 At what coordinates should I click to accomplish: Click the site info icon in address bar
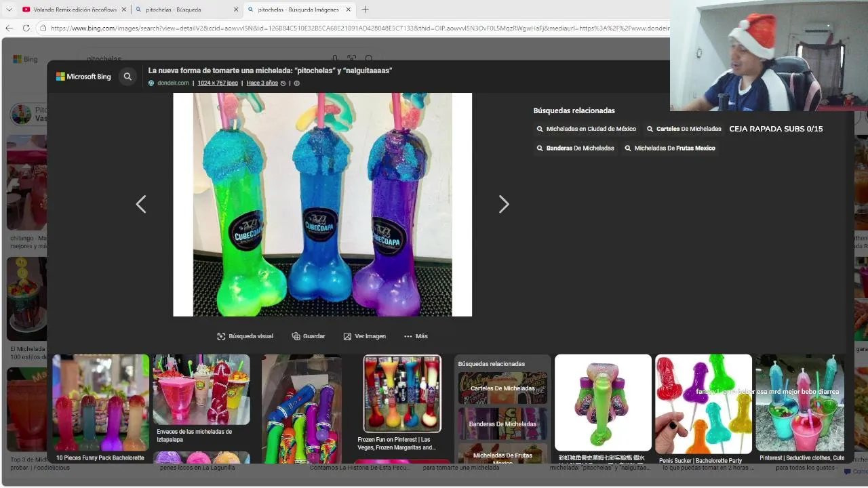43,28
